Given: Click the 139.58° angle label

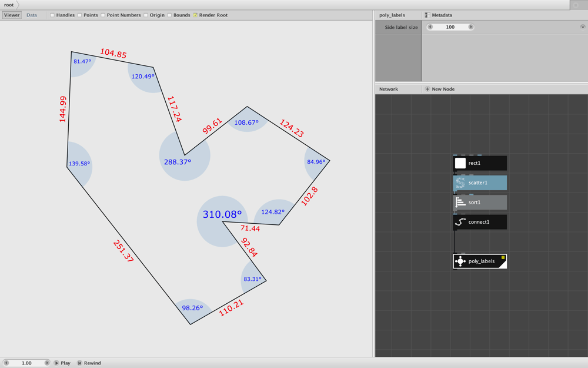Looking at the screenshot, I should click(x=79, y=164).
